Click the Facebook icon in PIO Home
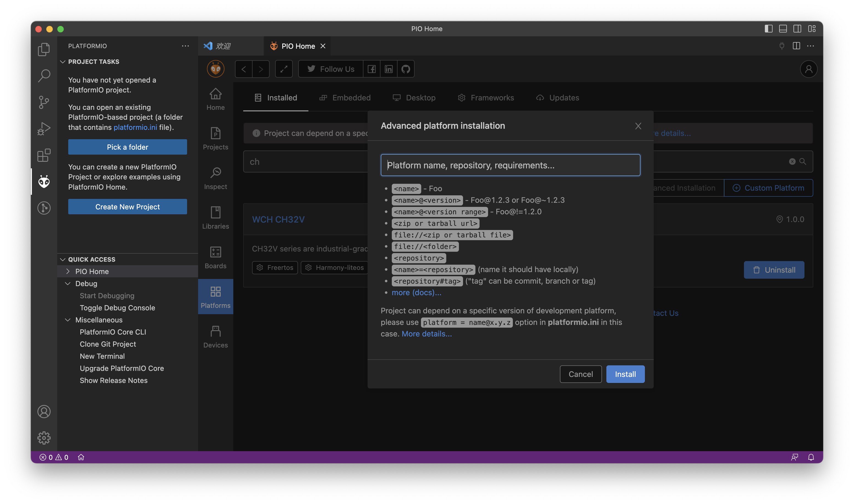The image size is (854, 504). [371, 69]
